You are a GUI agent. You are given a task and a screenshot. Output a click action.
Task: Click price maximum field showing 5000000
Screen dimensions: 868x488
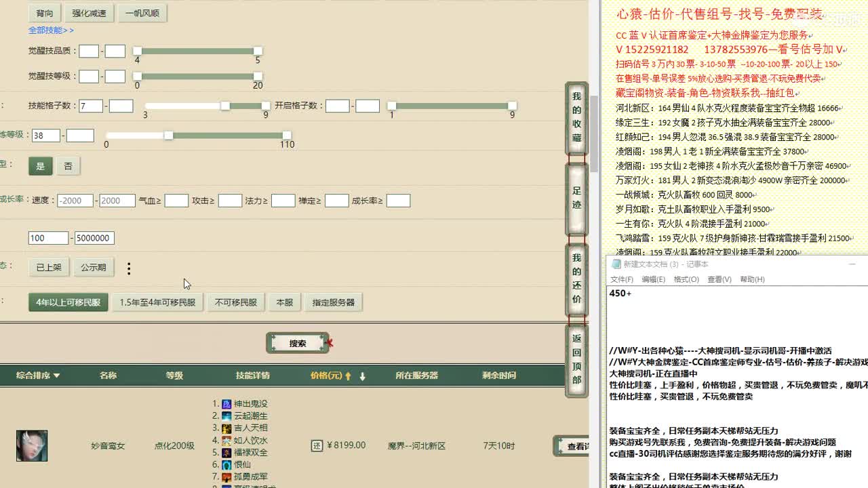click(94, 238)
